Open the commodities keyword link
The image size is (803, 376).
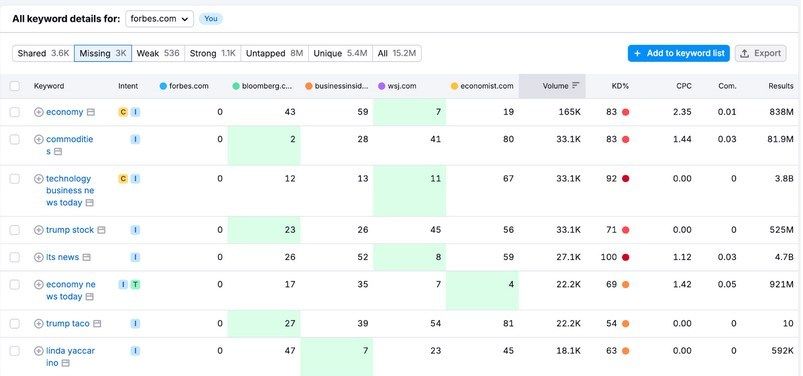[x=70, y=145]
